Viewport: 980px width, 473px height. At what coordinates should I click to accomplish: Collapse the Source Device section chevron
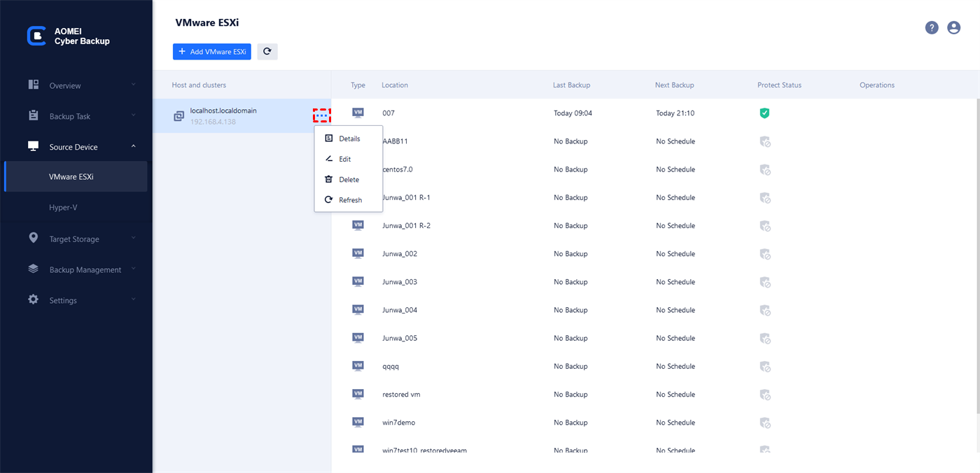133,146
